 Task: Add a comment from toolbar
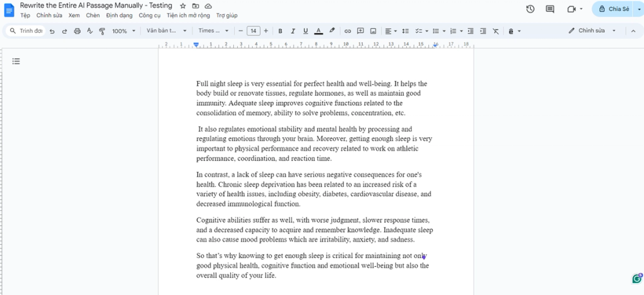point(360,31)
